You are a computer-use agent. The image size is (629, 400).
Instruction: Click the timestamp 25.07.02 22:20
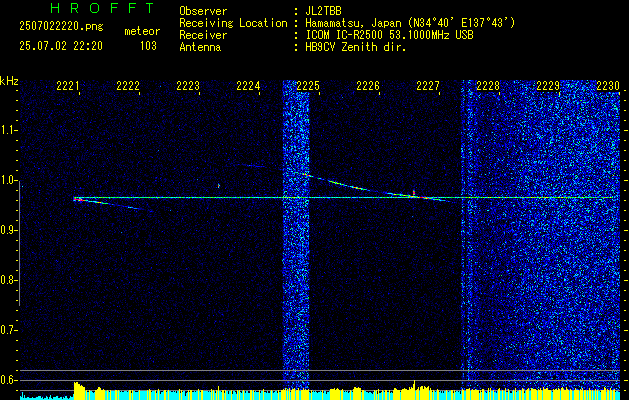point(61,46)
